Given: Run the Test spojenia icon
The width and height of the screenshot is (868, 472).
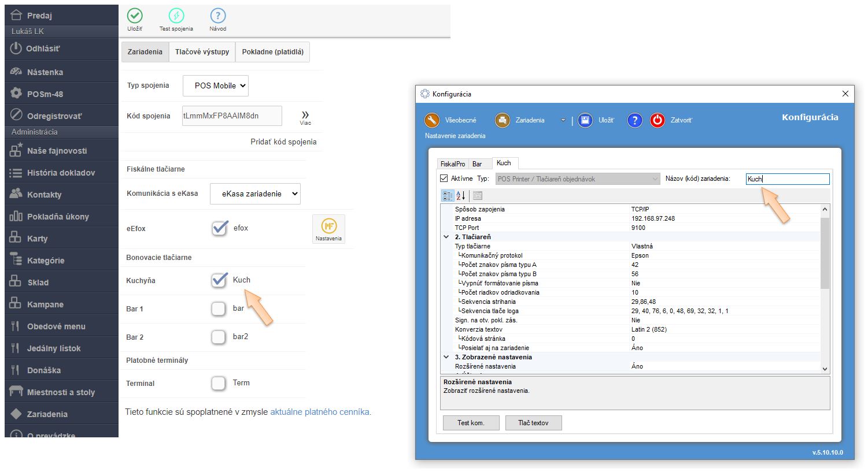Looking at the screenshot, I should [176, 16].
